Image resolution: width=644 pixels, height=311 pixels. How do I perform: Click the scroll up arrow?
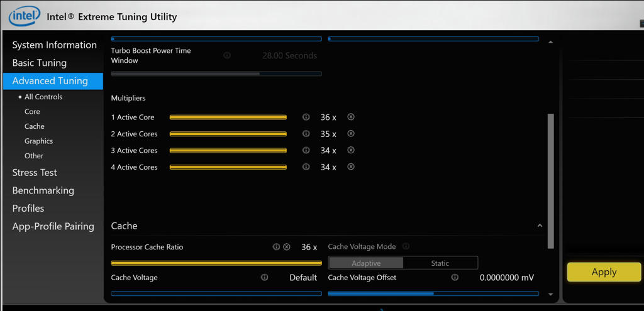pyautogui.click(x=551, y=42)
